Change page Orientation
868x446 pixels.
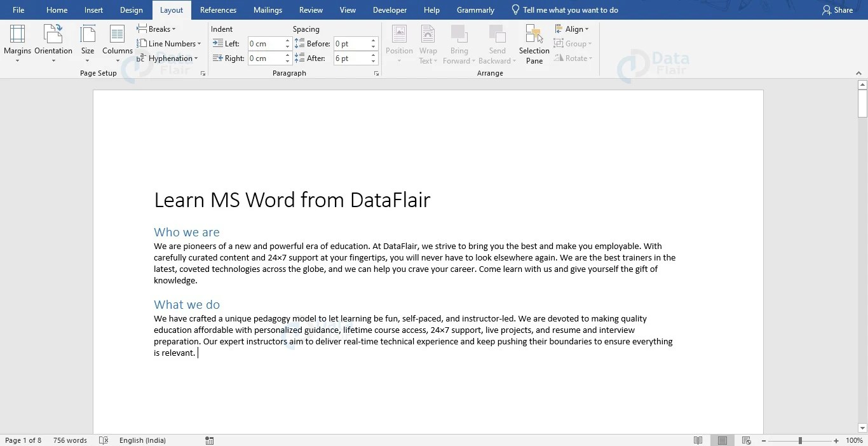(53, 43)
